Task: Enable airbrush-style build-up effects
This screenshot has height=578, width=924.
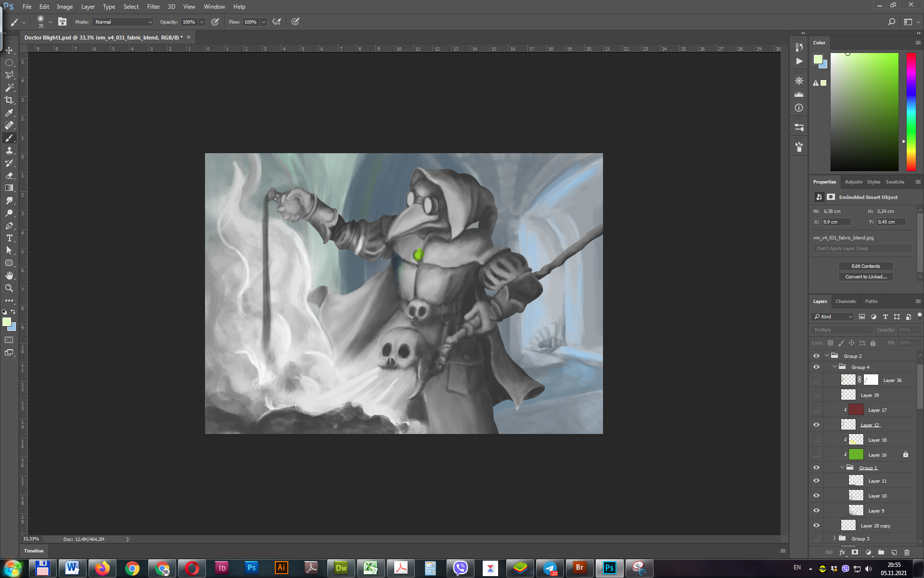Action: click(x=277, y=22)
